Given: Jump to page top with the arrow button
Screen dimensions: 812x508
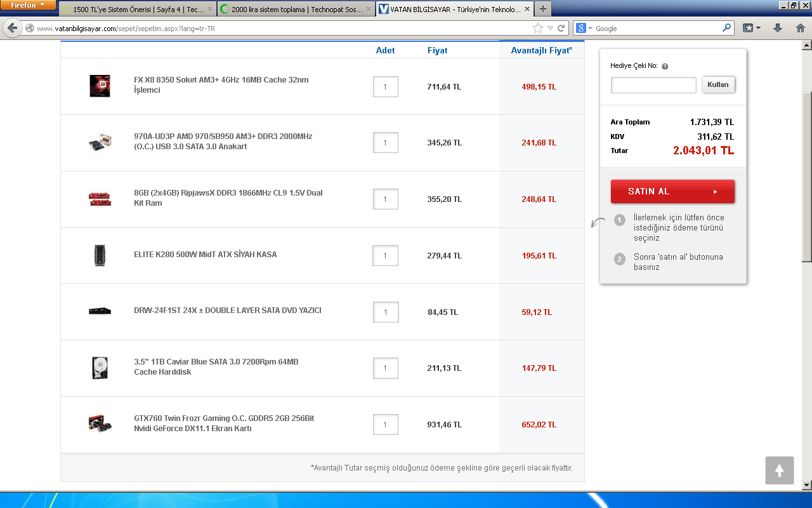Looking at the screenshot, I should [x=780, y=471].
